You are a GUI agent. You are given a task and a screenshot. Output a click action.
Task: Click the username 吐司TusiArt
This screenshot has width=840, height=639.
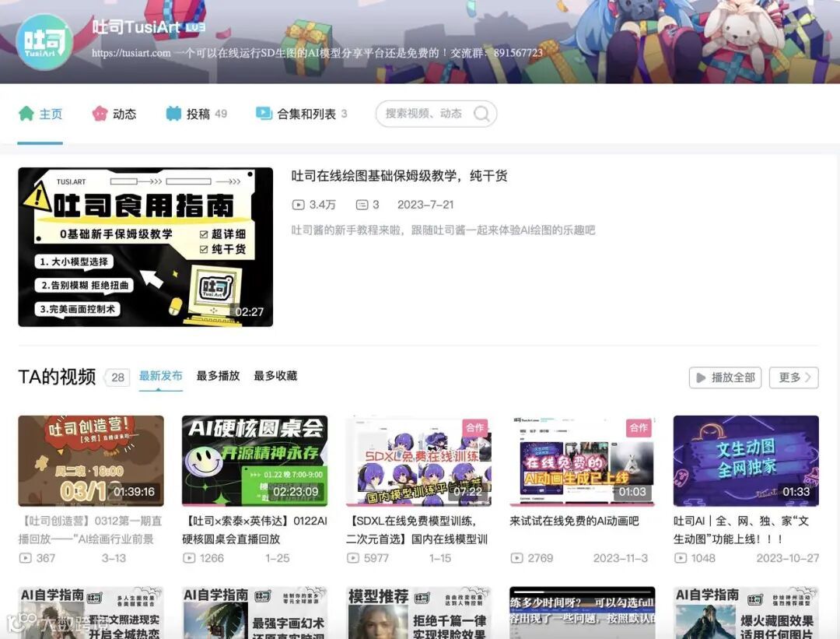[136, 26]
